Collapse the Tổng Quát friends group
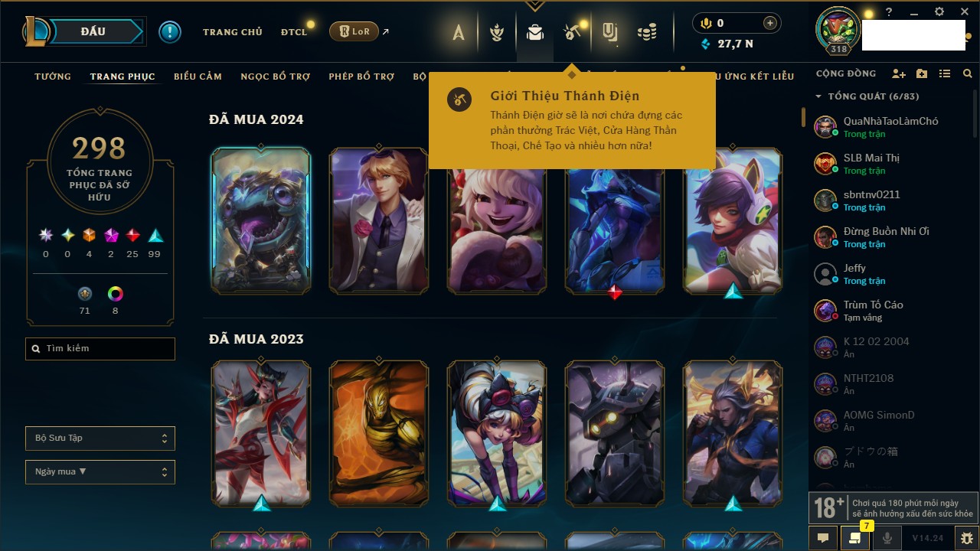This screenshot has width=980, height=551. click(818, 96)
